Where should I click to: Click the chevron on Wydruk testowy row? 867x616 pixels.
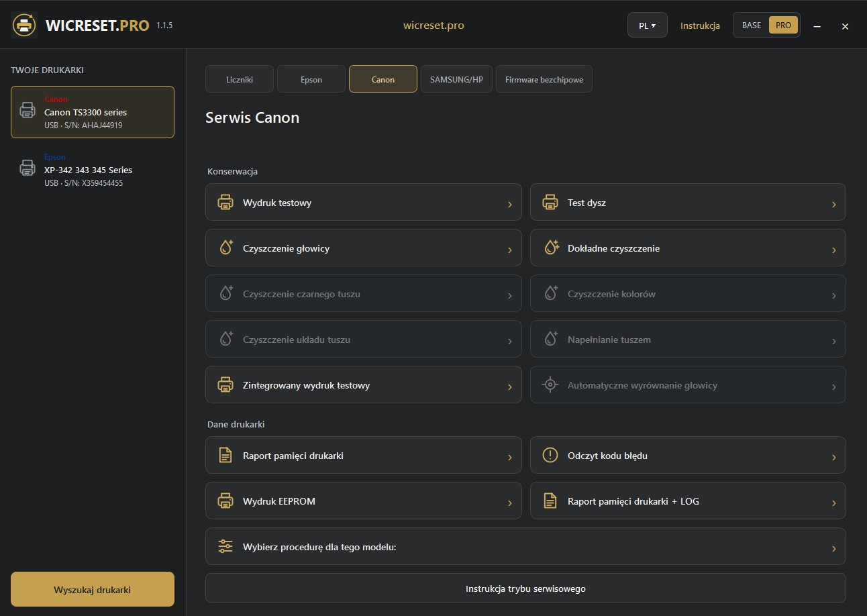coord(510,204)
